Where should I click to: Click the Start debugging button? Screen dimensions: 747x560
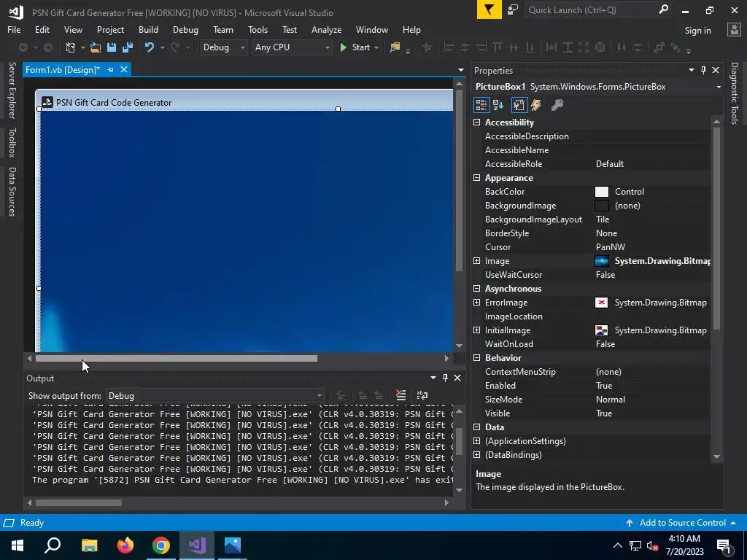355,47
